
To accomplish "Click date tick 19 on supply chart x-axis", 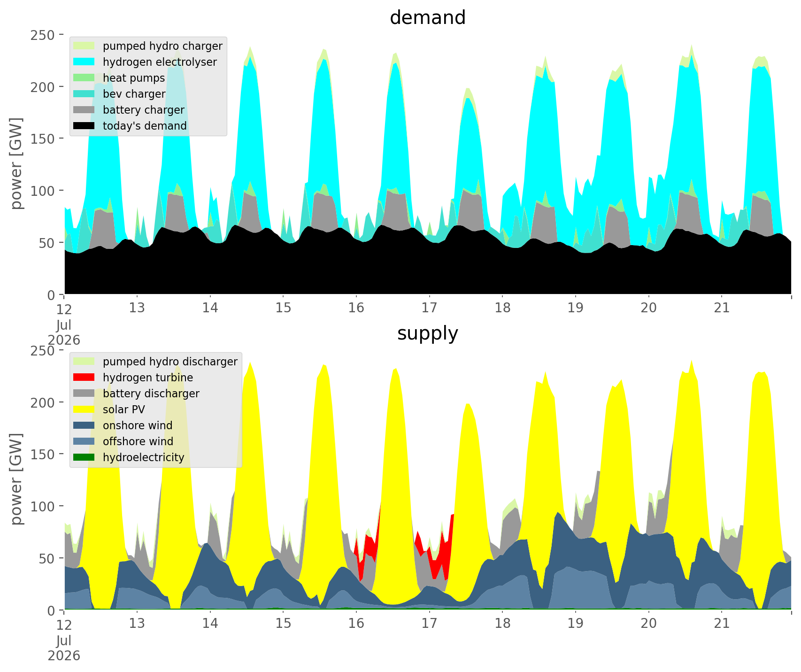I will point(576,624).
